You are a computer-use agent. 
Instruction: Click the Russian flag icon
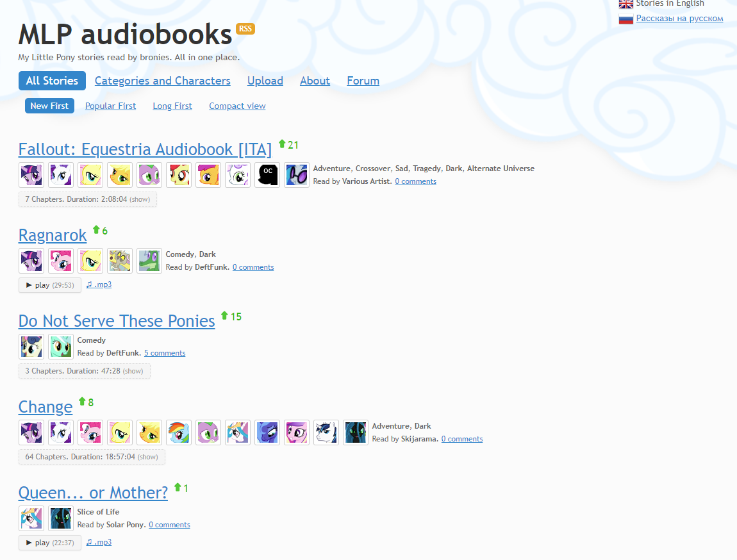[x=625, y=19]
